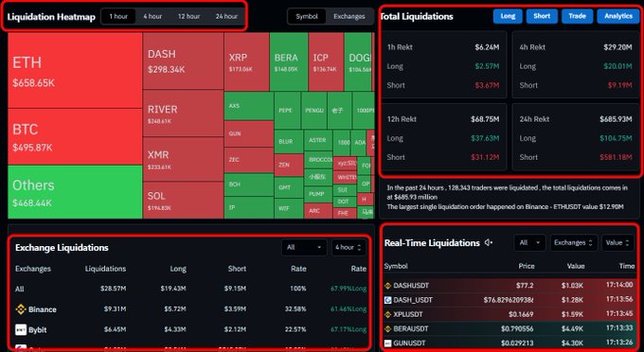Switch heatmap view to Exchanges
The width and height of the screenshot is (644, 352).
tap(349, 16)
